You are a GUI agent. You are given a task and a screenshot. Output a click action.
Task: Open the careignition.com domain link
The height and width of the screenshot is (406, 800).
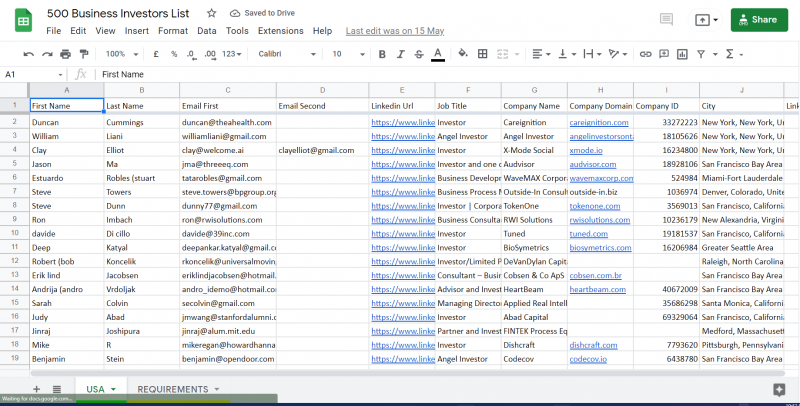(x=599, y=122)
